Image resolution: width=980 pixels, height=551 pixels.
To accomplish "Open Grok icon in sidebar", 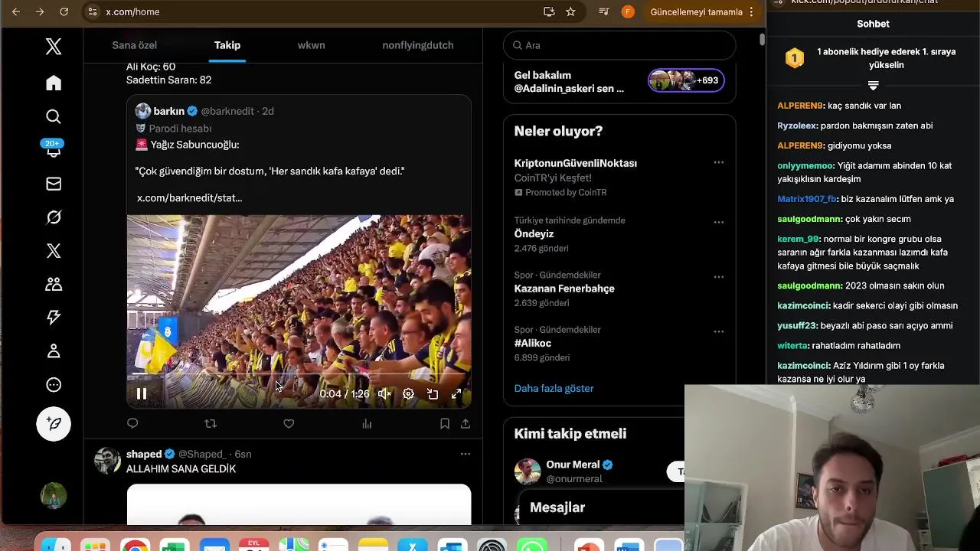I will (54, 217).
